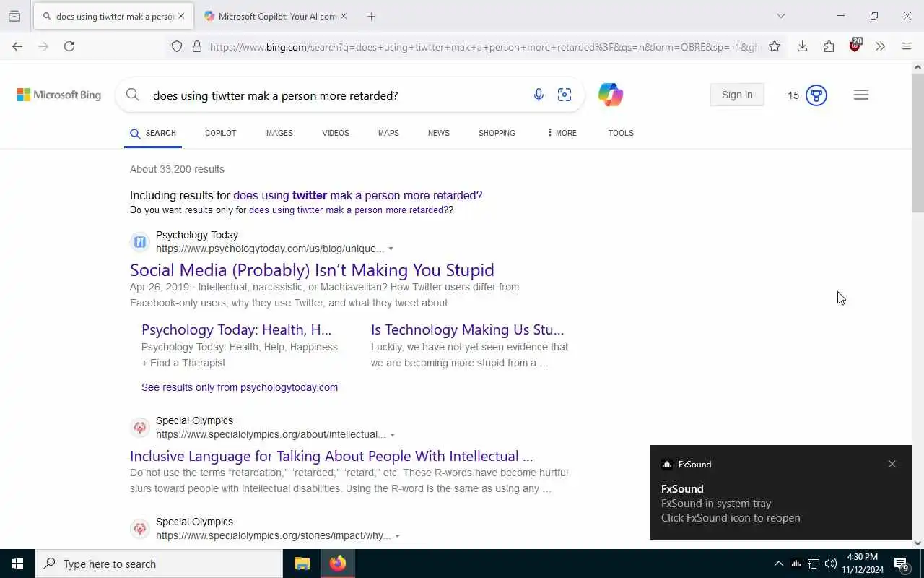Open the tracking protection shield icon

click(177, 46)
